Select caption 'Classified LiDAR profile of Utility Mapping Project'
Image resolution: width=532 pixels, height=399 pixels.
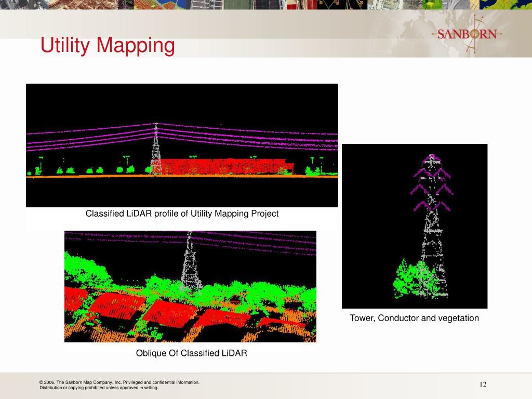point(182,214)
